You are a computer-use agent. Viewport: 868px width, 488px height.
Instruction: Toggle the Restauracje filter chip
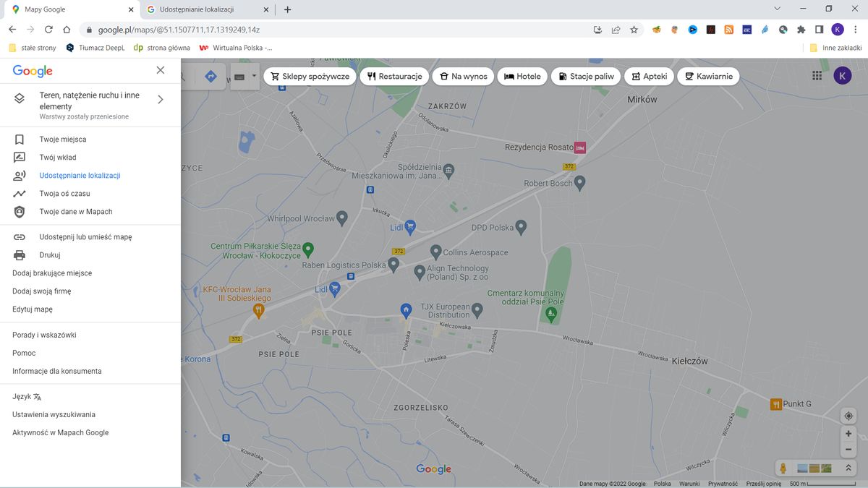pos(394,75)
